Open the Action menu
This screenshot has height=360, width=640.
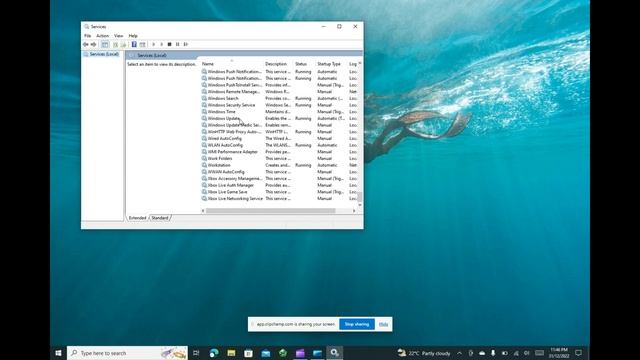[x=102, y=36]
